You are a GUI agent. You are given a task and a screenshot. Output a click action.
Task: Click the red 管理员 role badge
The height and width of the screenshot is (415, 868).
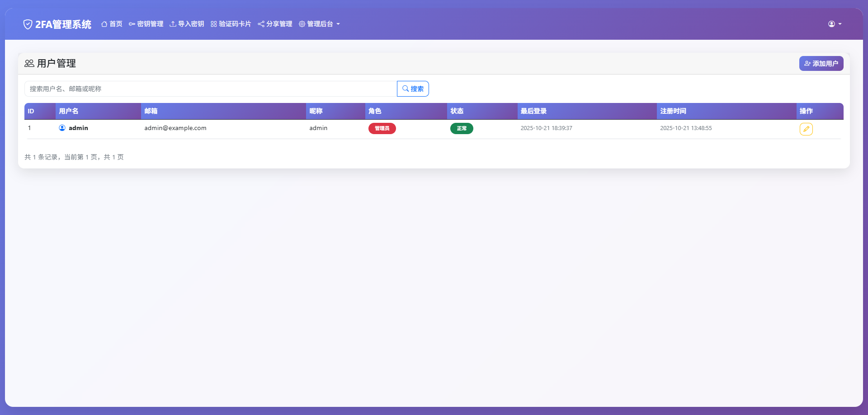pos(382,128)
